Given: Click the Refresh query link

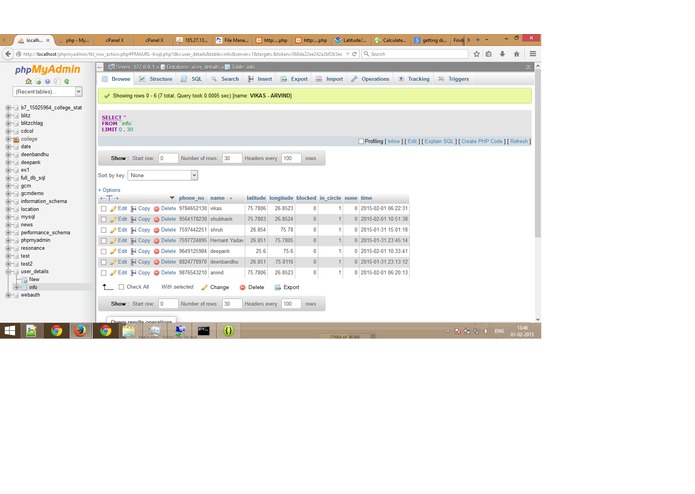Looking at the screenshot, I should click(x=519, y=141).
